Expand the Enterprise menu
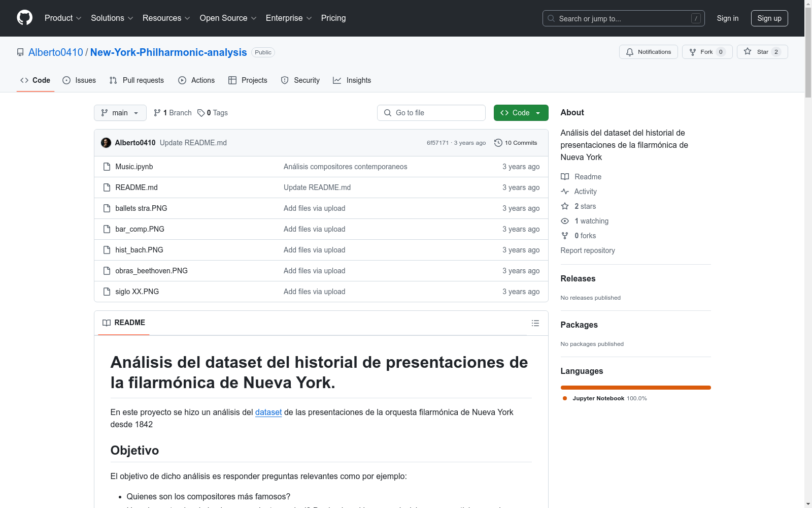812x508 pixels. 289,18
